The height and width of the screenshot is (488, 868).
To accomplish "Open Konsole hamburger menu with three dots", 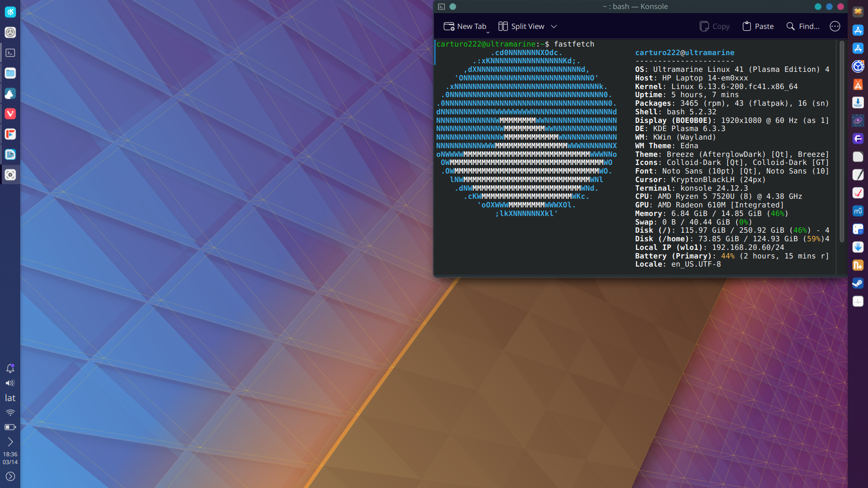I will (x=835, y=27).
